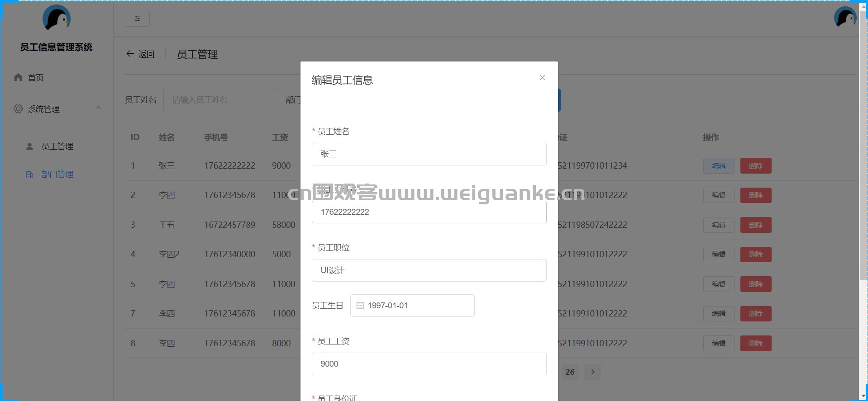Click the sidebar collapse toggle icon

[137, 19]
